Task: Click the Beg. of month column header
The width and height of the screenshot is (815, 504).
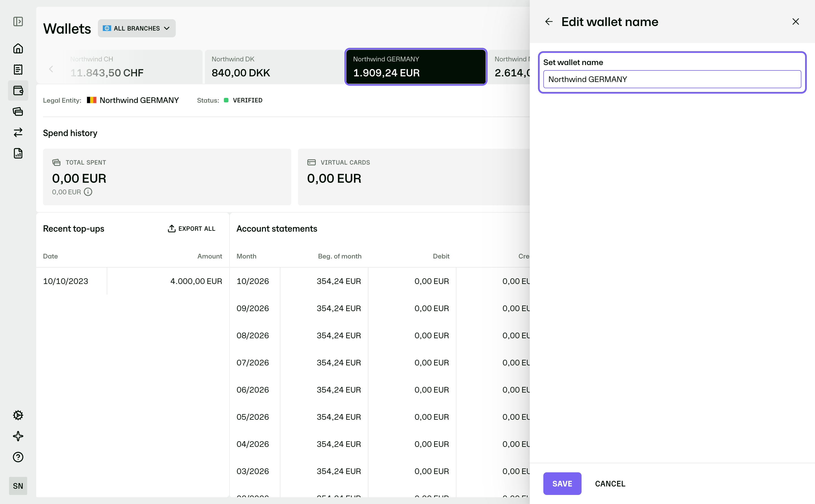Action: point(340,256)
